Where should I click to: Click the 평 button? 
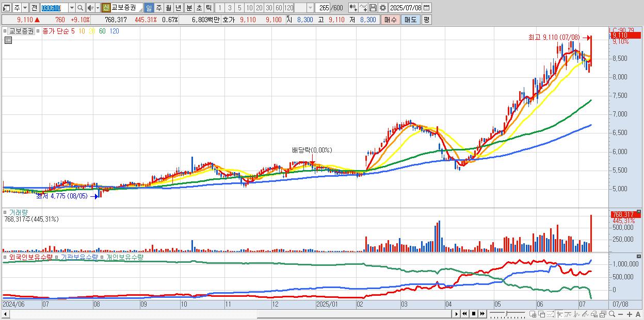click(x=426, y=20)
